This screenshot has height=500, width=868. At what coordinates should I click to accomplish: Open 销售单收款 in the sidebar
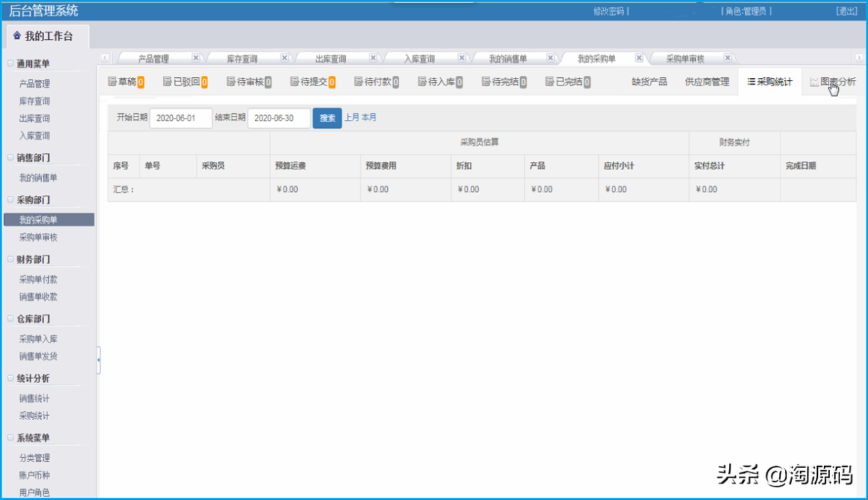[39, 297]
